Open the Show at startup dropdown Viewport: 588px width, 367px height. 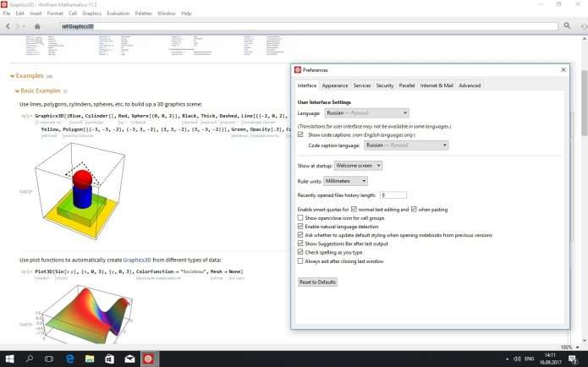pos(358,165)
